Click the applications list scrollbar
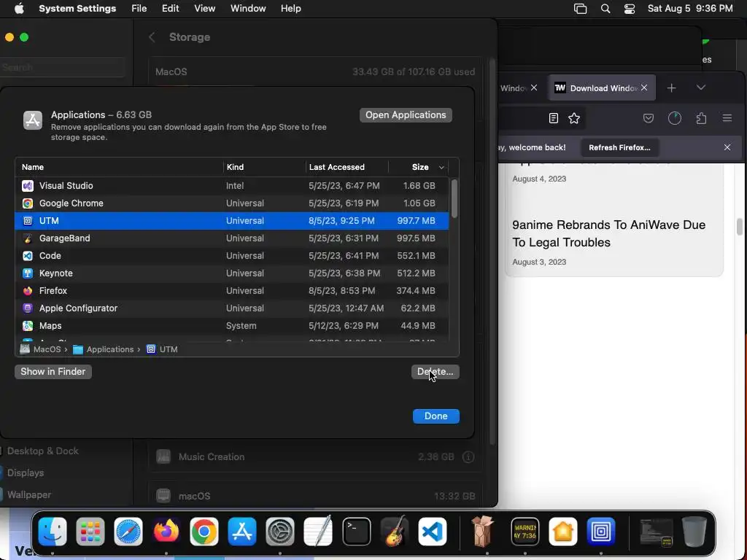Image resolution: width=747 pixels, height=560 pixels. pos(454,198)
